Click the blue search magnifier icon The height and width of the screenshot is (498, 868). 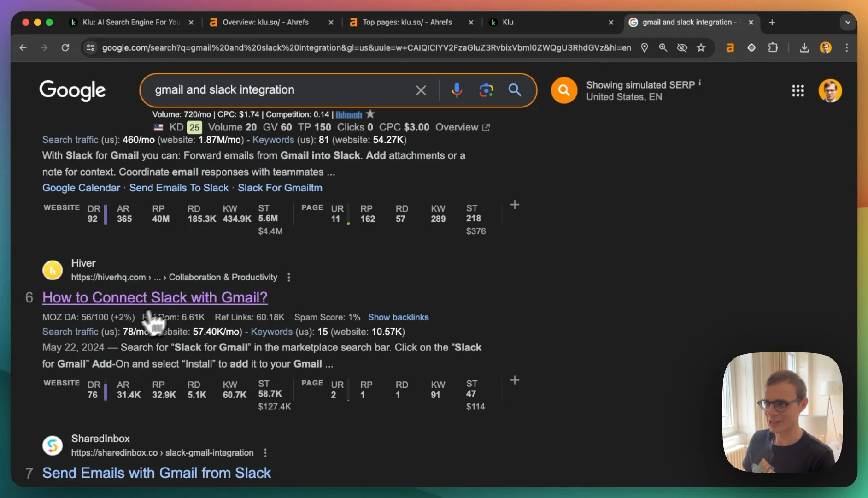pos(515,90)
